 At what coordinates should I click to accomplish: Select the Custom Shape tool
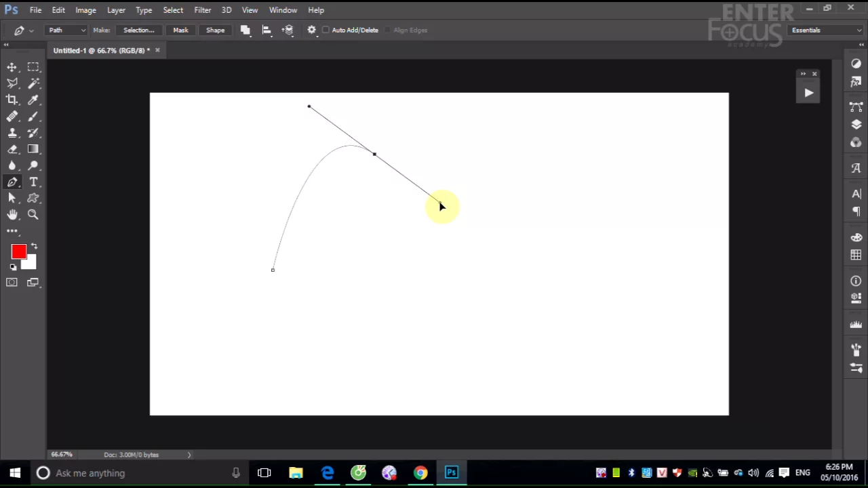[33, 198]
